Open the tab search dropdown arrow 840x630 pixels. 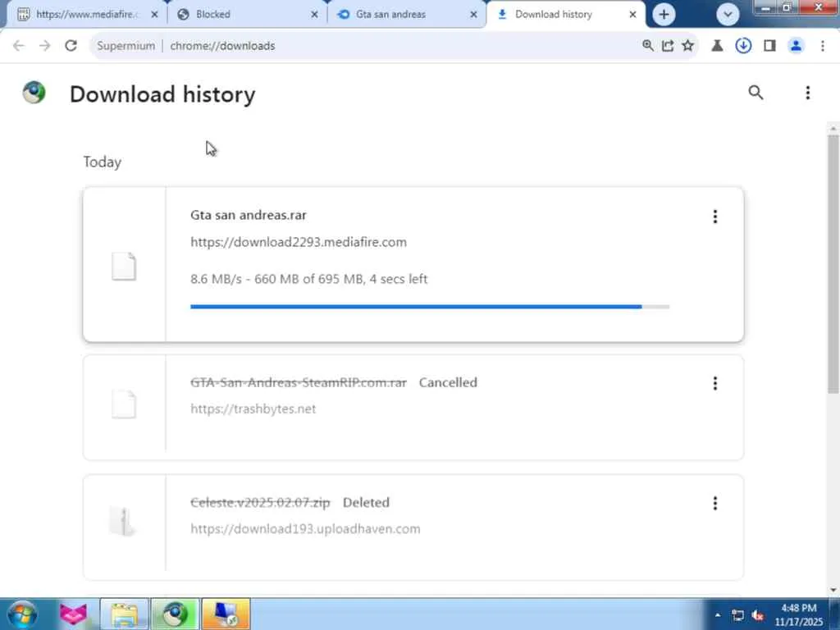728,15
